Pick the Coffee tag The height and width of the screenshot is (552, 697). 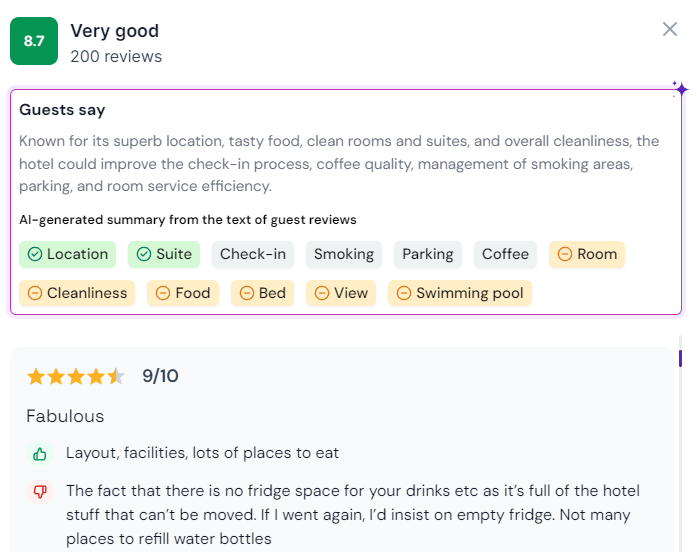click(505, 254)
